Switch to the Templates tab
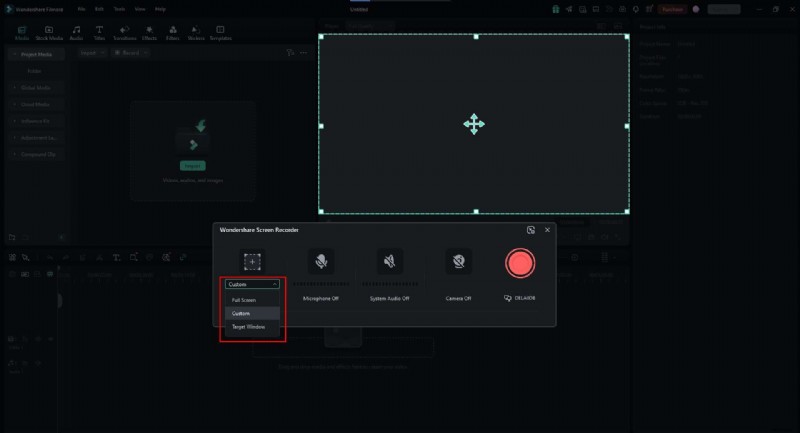Viewport: 800px width, 433px height. coord(220,33)
